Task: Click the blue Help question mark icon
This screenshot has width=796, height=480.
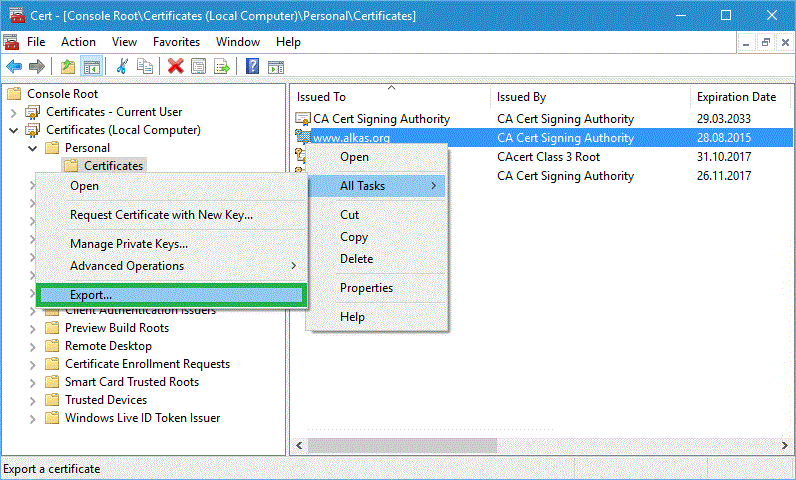Action: click(x=253, y=66)
